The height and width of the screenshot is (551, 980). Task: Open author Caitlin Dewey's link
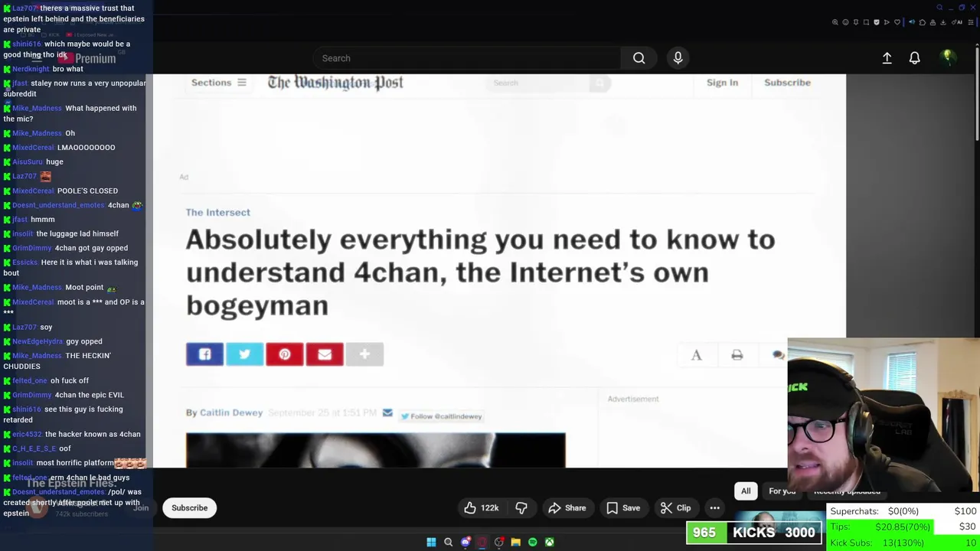click(x=230, y=412)
